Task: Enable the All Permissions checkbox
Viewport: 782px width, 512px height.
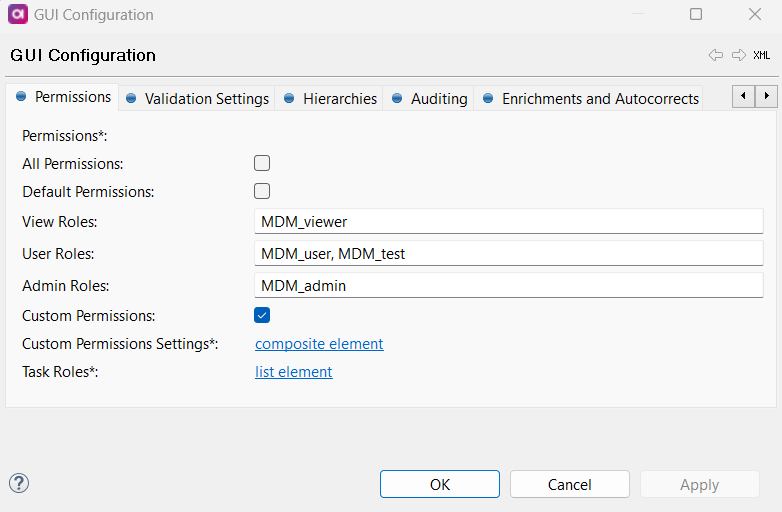Action: 262,163
